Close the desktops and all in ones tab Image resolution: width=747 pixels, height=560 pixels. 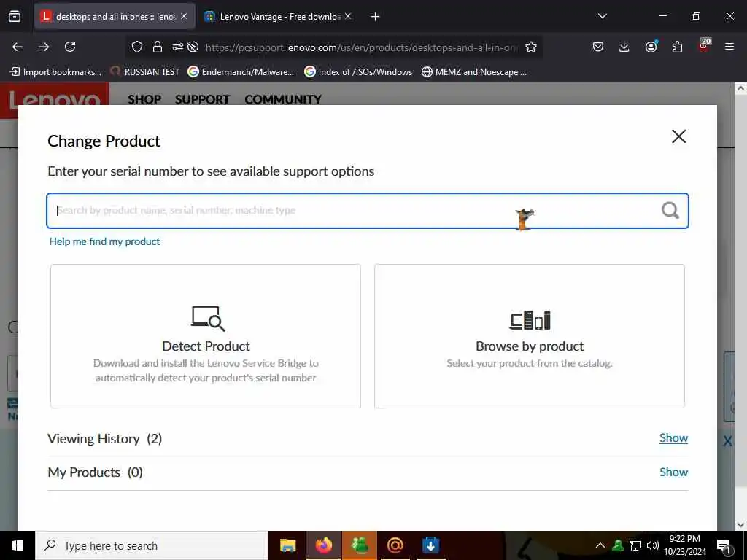[184, 16]
